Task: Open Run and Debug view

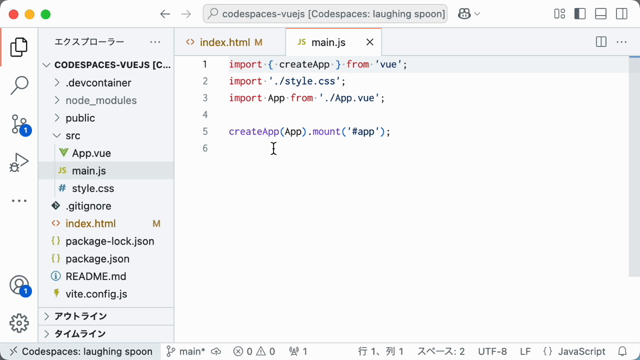Action: (19, 162)
